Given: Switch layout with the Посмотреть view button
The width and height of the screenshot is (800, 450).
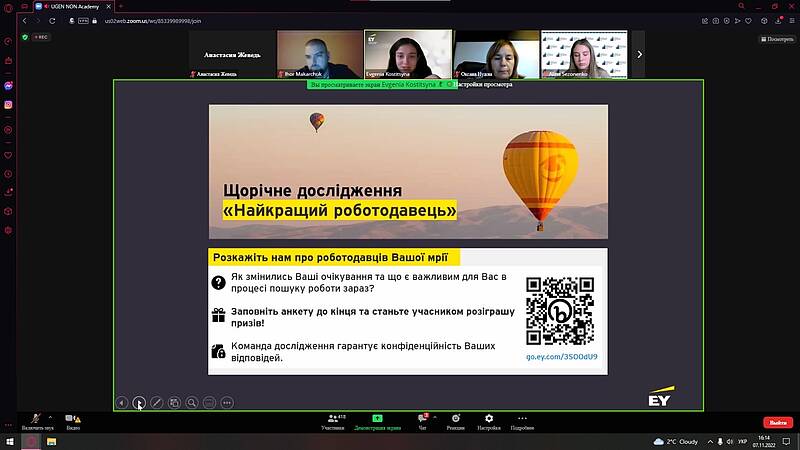Looking at the screenshot, I should pos(776,39).
